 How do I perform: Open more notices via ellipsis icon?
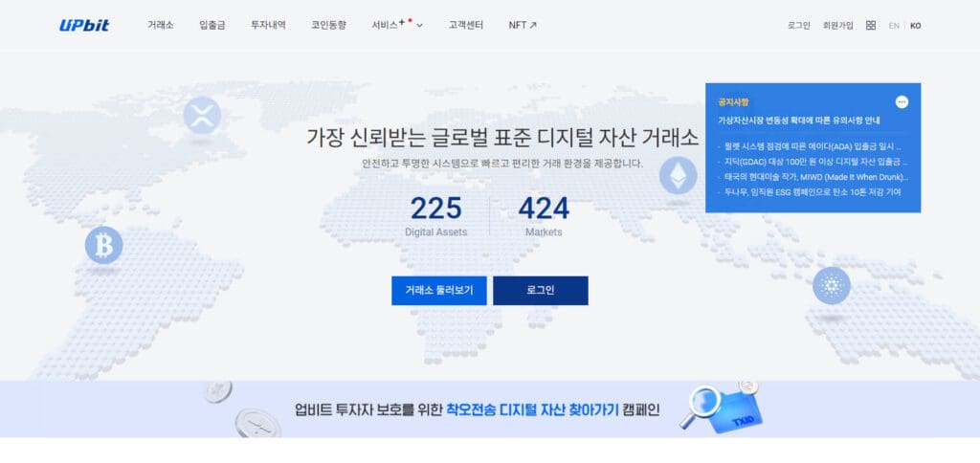(902, 101)
